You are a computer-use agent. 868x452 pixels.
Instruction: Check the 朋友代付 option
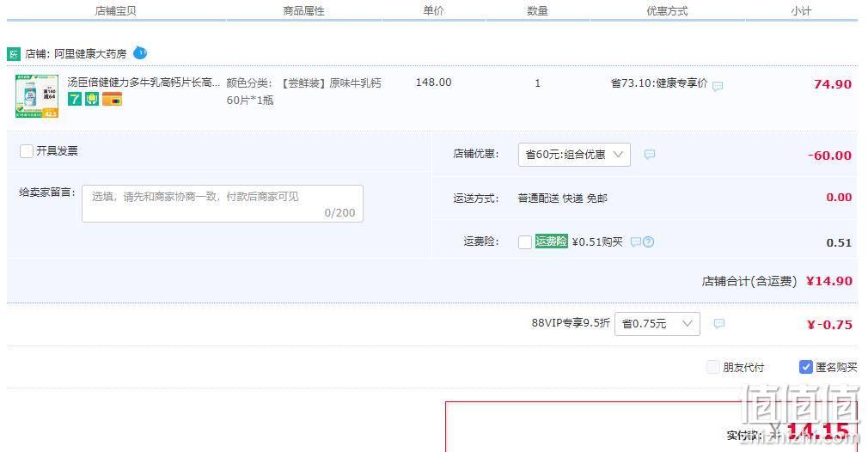713,367
